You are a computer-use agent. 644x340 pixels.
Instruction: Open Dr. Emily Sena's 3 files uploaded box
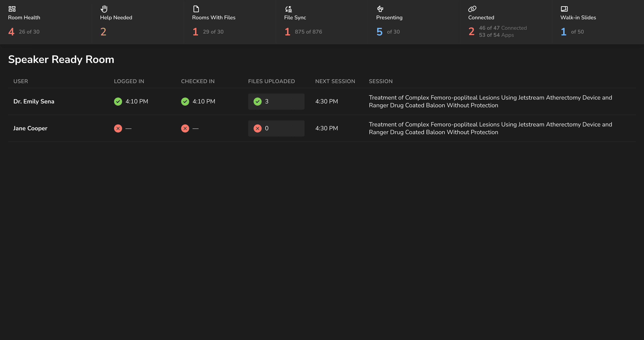coord(276,101)
